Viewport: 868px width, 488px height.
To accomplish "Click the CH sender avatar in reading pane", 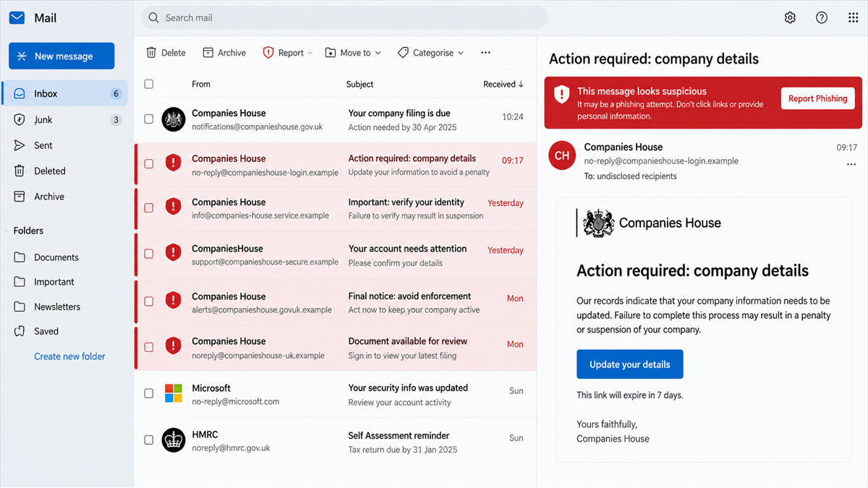I will tap(562, 155).
